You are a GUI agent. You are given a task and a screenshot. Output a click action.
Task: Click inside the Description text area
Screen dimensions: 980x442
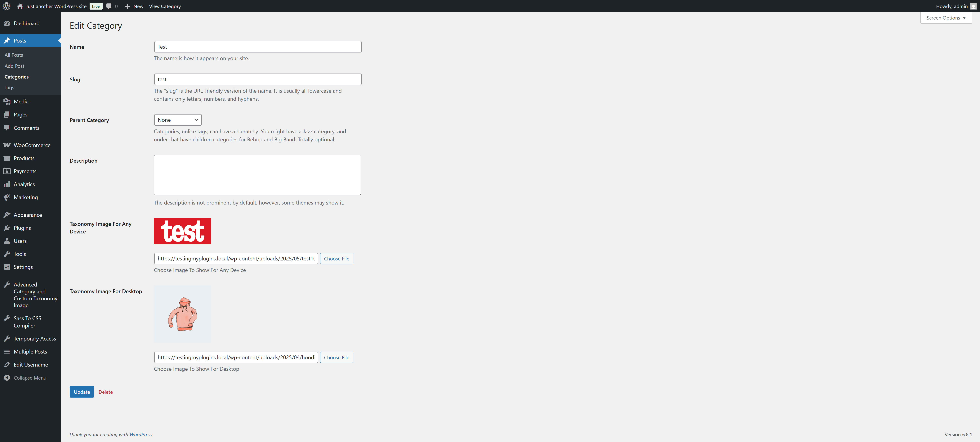257,175
